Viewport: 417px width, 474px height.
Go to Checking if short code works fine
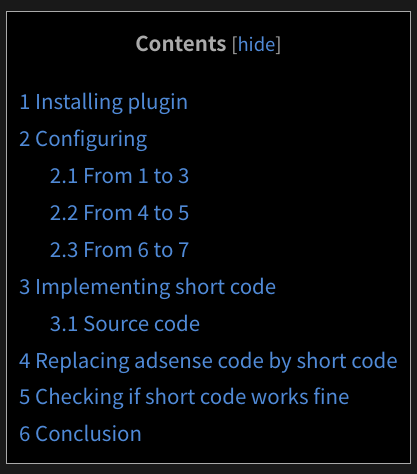click(x=184, y=397)
